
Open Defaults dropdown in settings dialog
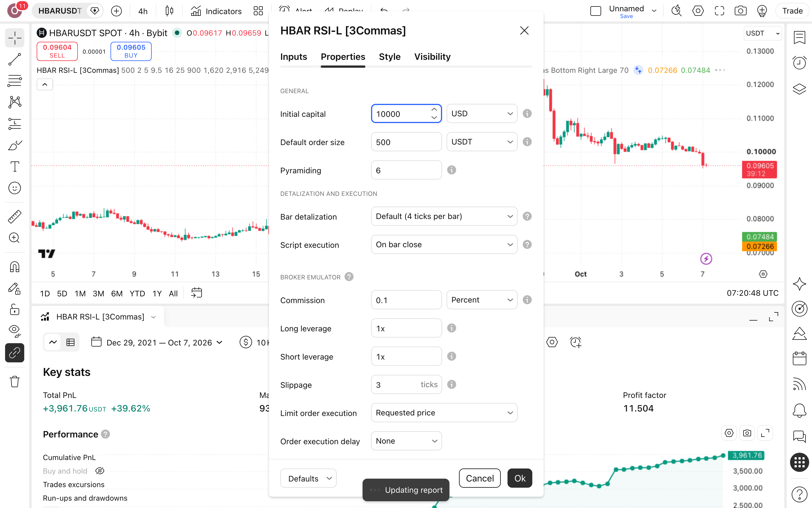point(308,478)
